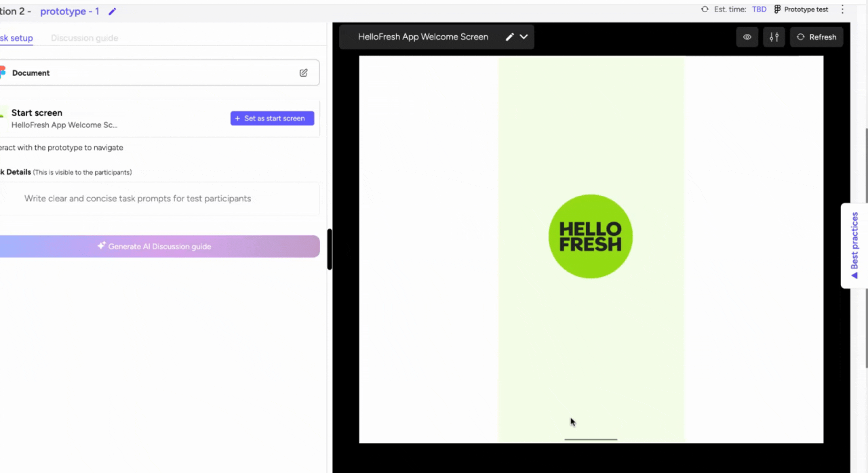The height and width of the screenshot is (473, 868).
Task: Click the edit icon on the Document card
Action: click(x=303, y=73)
